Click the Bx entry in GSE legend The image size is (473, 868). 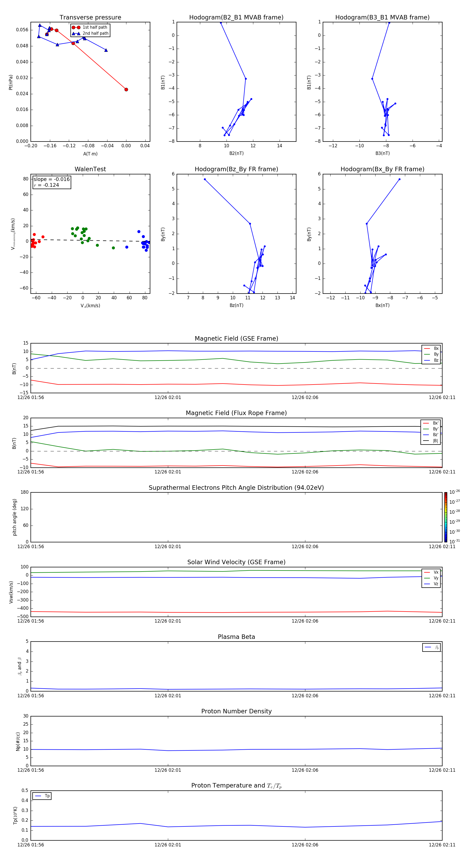tap(431, 349)
